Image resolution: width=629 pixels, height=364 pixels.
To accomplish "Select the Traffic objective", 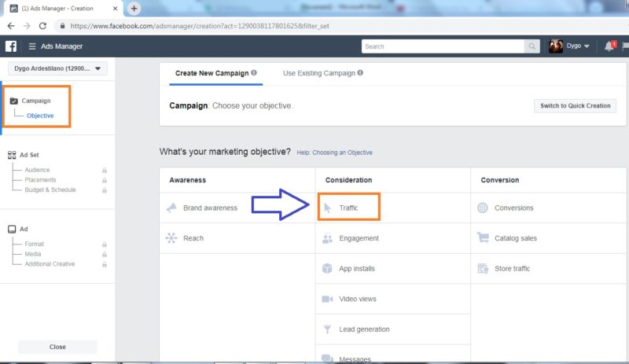I will [x=392, y=208].
